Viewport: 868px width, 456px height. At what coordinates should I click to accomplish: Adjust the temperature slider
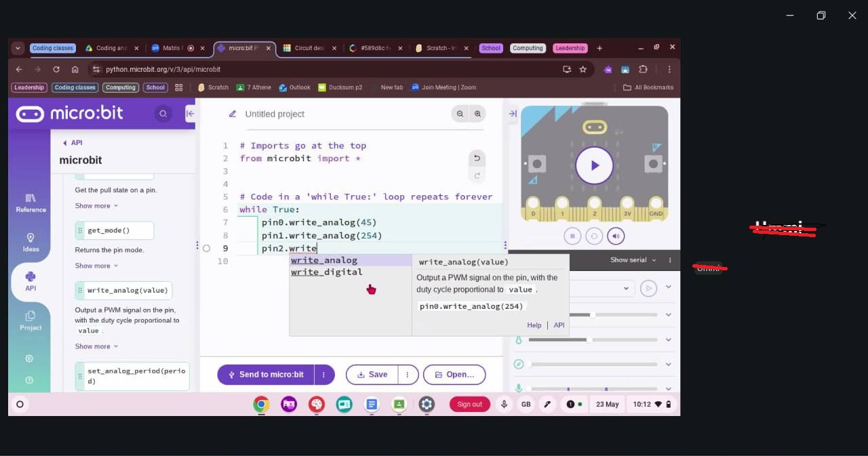point(593,339)
